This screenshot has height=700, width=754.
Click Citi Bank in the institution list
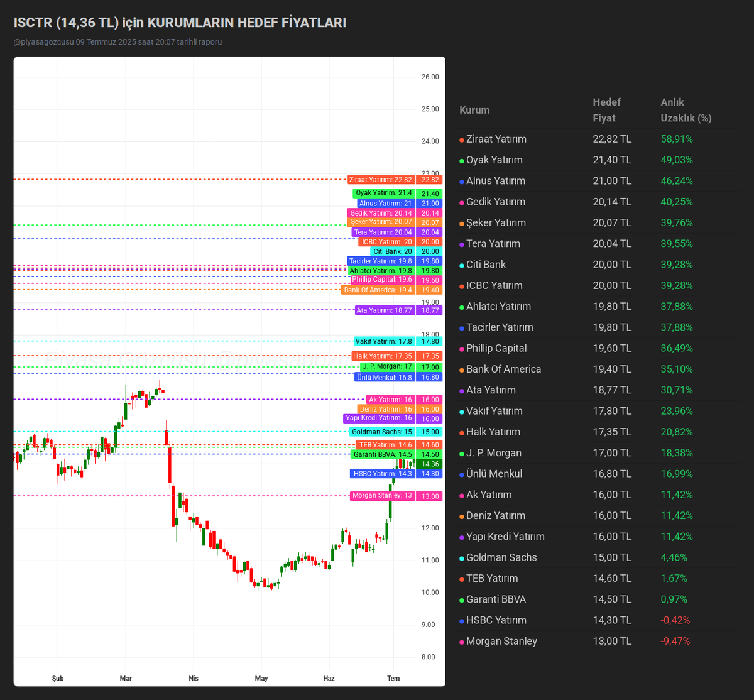[486, 265]
